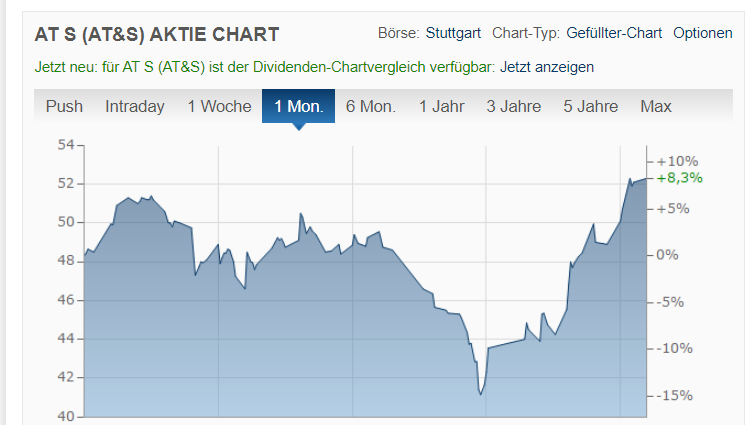747x425 pixels.
Task: Switch chart to 6 Mon. range
Action: (371, 106)
